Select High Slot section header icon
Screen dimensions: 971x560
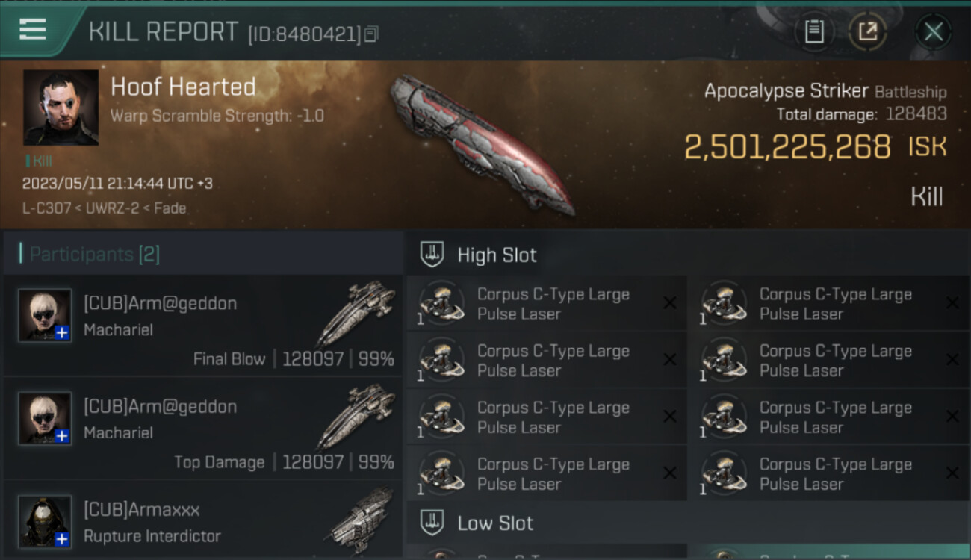click(432, 255)
